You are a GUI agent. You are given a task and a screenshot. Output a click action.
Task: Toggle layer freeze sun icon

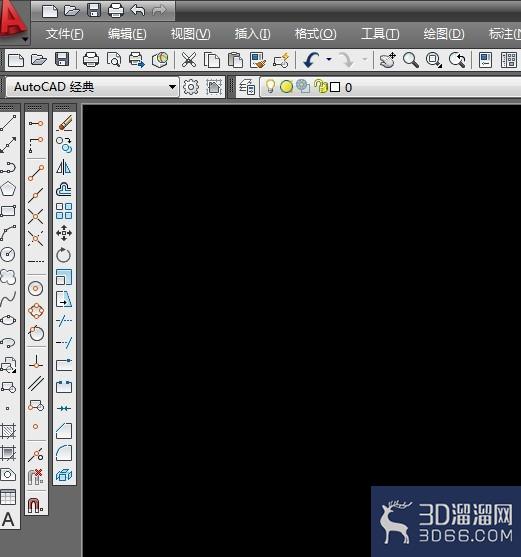(286, 87)
